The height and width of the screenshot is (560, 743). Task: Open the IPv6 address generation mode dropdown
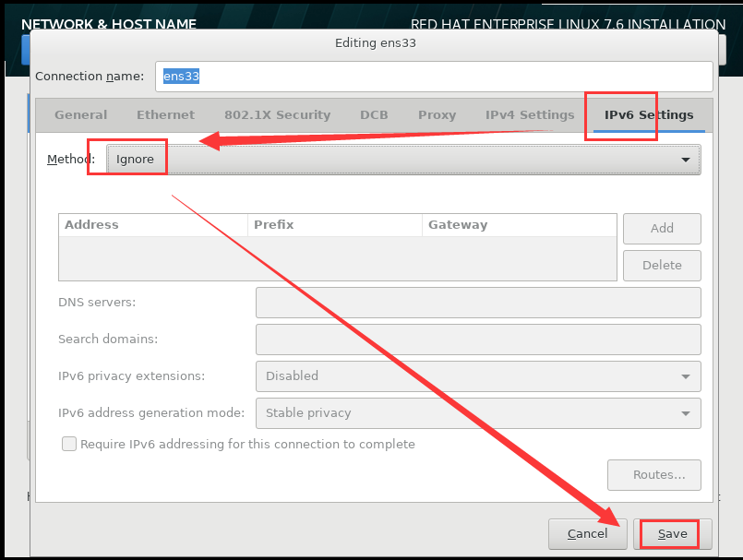(478, 412)
